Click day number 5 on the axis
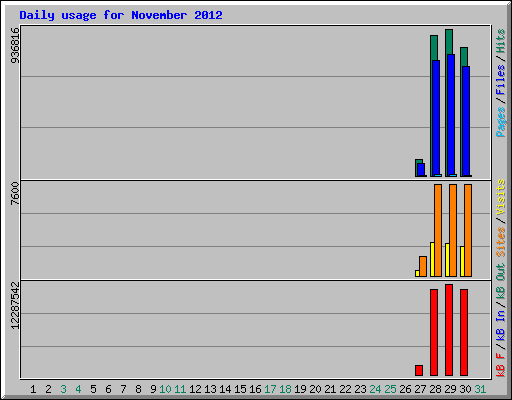The width and height of the screenshot is (512, 400). tap(93, 389)
